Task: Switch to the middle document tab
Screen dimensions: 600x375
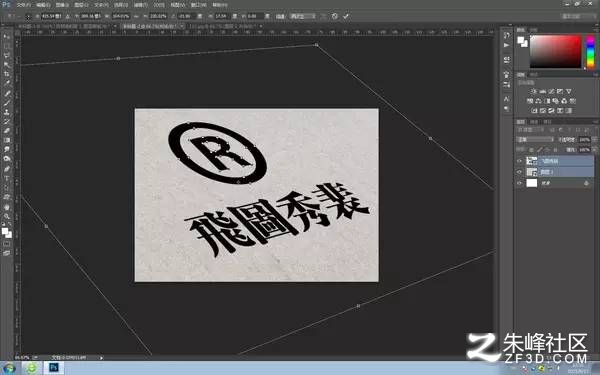Action: pyautogui.click(x=150, y=26)
